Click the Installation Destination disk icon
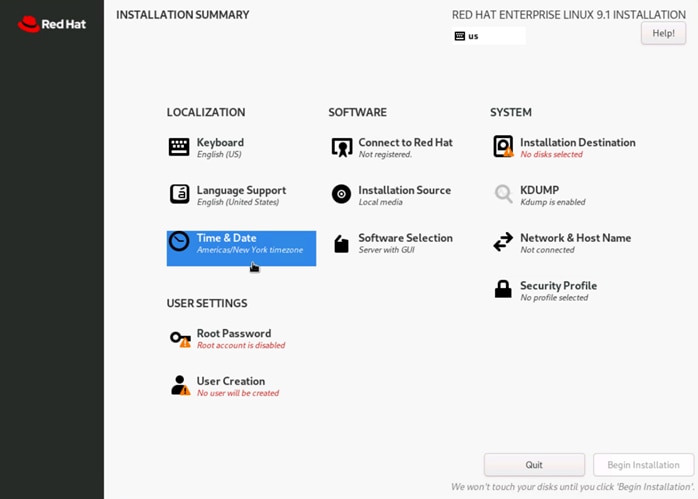 click(503, 146)
